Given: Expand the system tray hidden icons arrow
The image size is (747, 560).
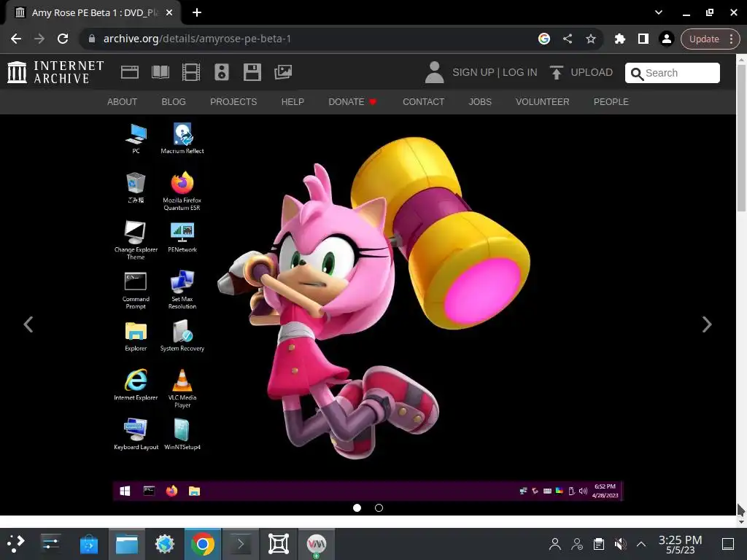Looking at the screenshot, I should 641,544.
